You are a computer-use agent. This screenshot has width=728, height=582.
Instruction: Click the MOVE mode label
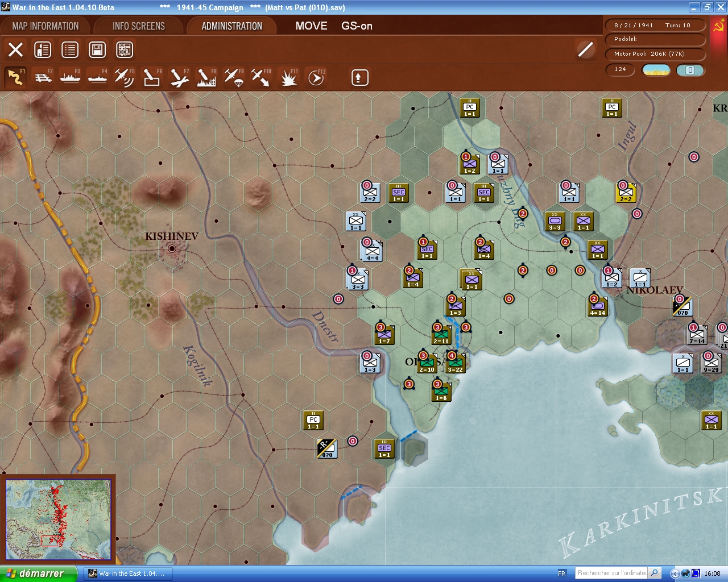(312, 26)
